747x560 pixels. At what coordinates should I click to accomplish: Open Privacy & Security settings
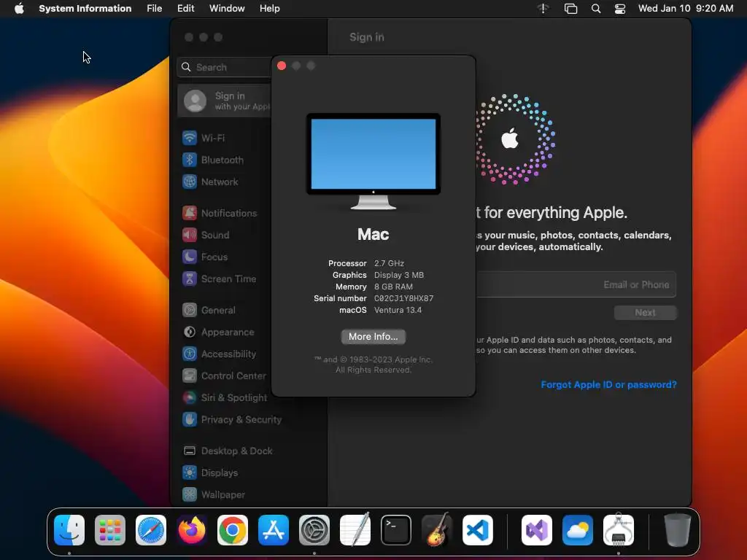231,420
